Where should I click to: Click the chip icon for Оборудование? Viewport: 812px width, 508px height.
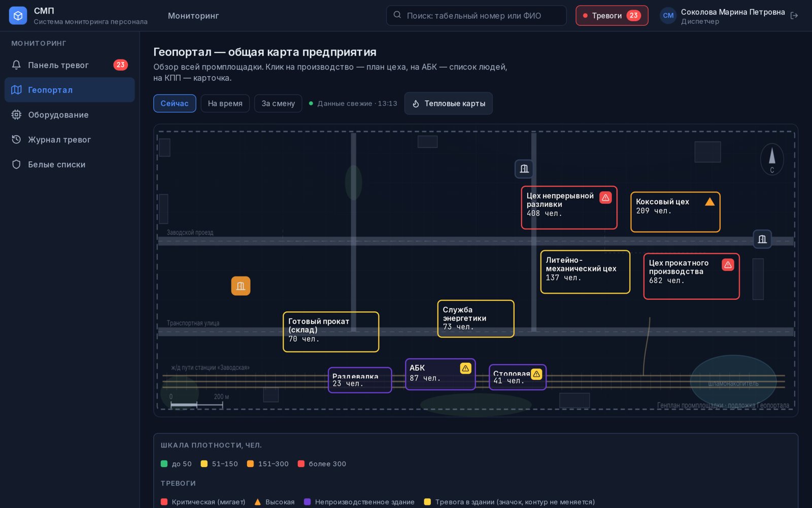16,115
